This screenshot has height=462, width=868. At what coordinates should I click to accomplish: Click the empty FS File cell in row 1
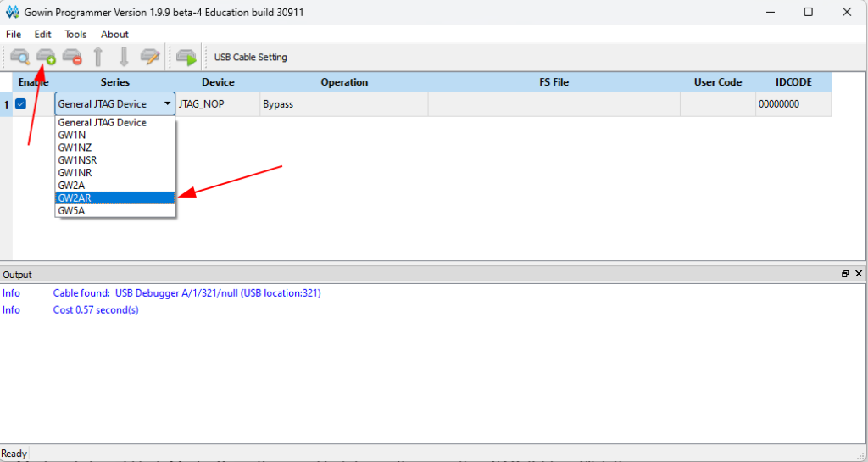pos(554,104)
